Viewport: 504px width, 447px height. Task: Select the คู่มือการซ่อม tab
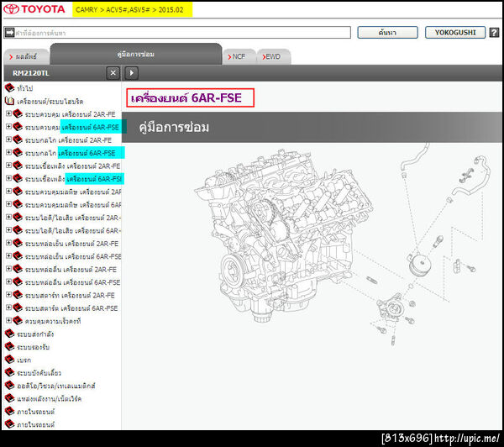coord(136,54)
